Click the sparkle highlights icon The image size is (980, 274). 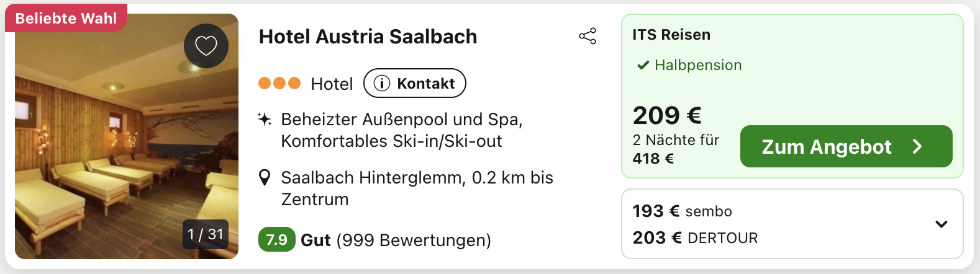(265, 119)
